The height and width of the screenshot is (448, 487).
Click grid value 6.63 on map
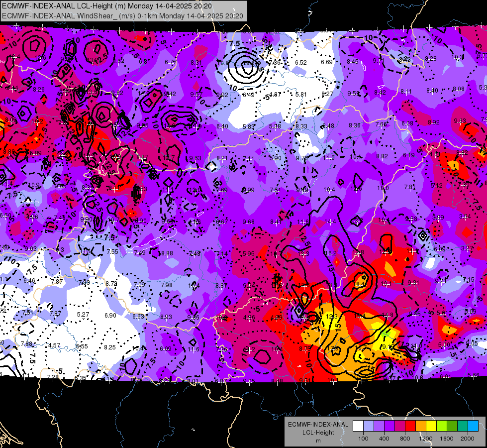point(138,316)
